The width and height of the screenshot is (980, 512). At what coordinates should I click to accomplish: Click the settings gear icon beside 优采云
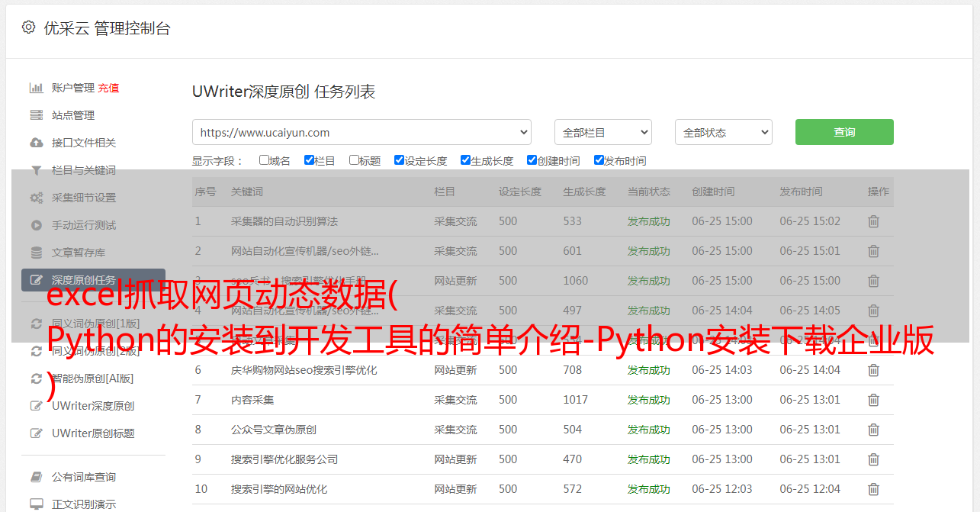(28, 27)
